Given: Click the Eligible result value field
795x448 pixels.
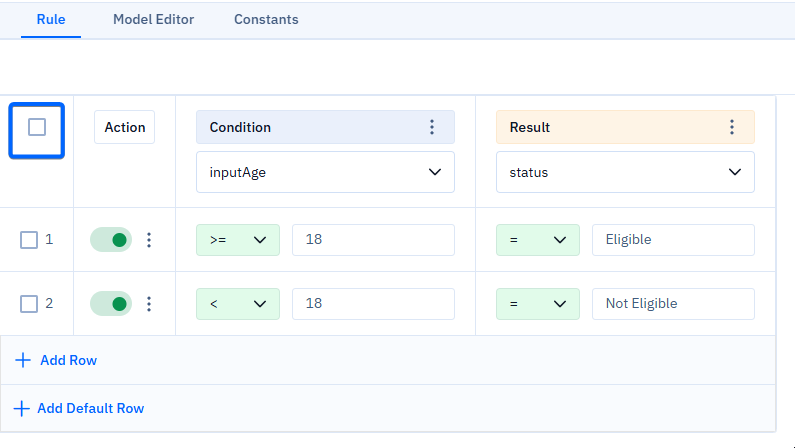Looking at the screenshot, I should click(x=673, y=240).
